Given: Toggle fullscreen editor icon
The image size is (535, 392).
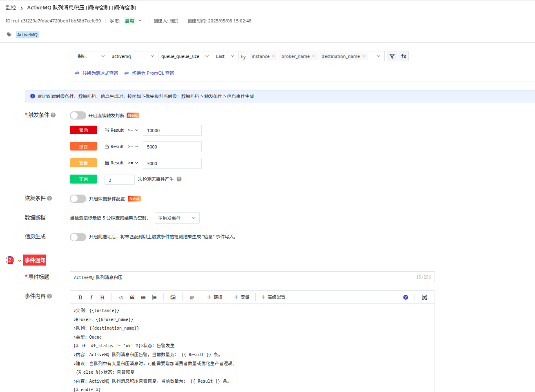Looking at the screenshot, I should (x=424, y=297).
